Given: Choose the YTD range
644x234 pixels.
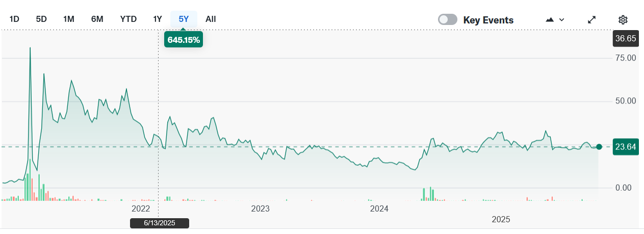Looking at the screenshot, I should pyautogui.click(x=128, y=19).
